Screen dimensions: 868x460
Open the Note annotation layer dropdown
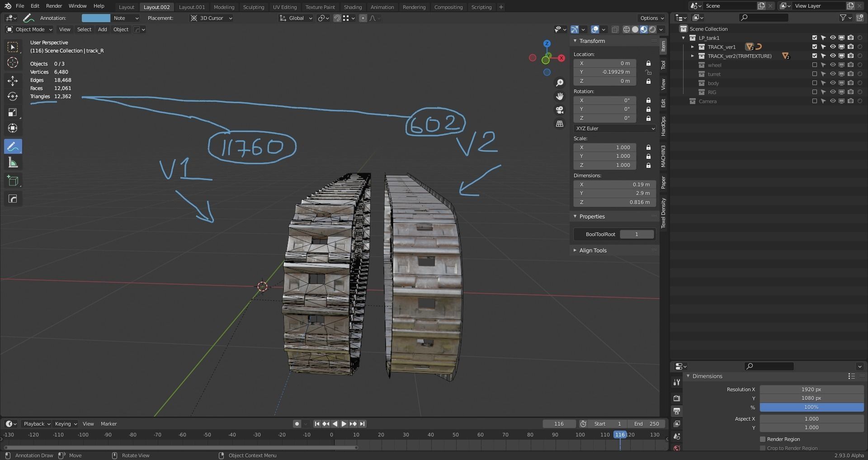pos(125,18)
